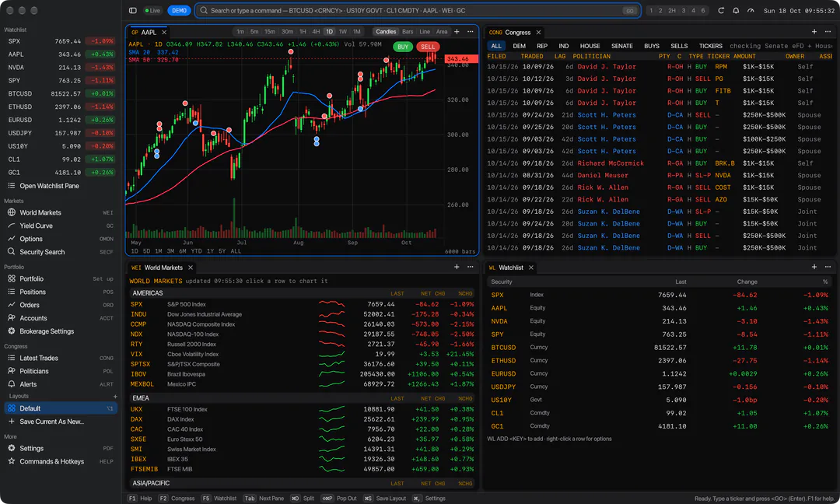Click Open Watchlist Pane list icon
Image resolution: width=840 pixels, height=504 pixels.
11,186
